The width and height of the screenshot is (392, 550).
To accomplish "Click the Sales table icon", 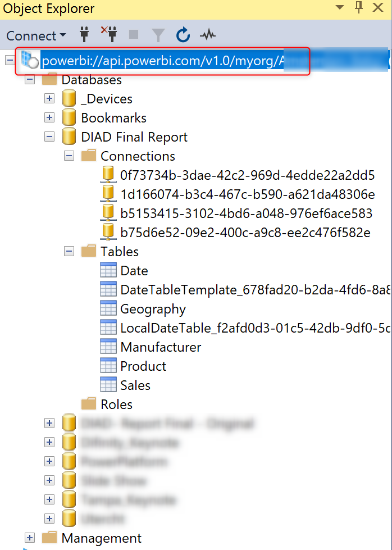I will tap(108, 385).
